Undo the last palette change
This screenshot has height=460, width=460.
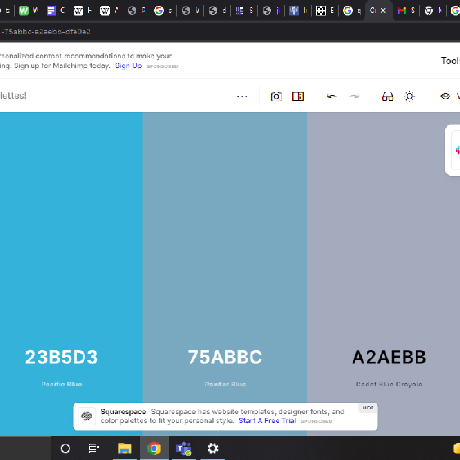click(331, 96)
